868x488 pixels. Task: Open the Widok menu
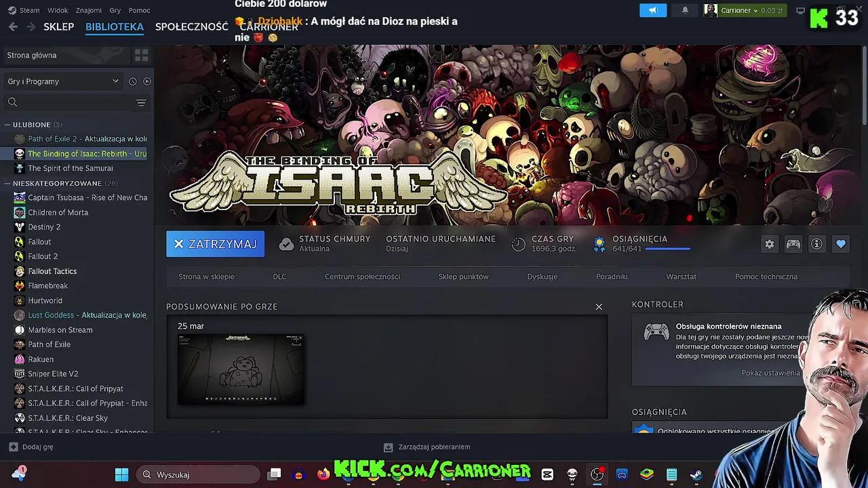(x=58, y=10)
